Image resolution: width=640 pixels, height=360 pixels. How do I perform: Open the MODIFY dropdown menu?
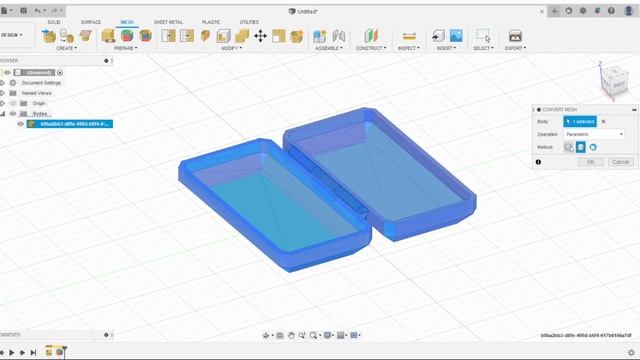pyautogui.click(x=231, y=48)
